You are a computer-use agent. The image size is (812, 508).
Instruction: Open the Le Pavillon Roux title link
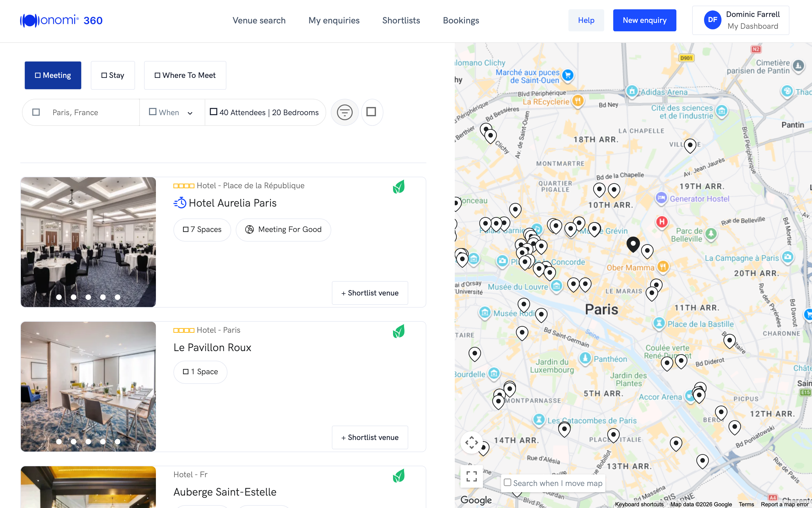click(212, 347)
